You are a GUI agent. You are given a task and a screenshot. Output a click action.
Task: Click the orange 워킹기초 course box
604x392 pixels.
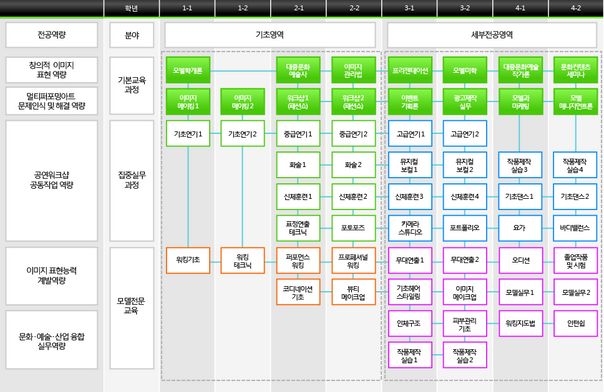(x=188, y=260)
